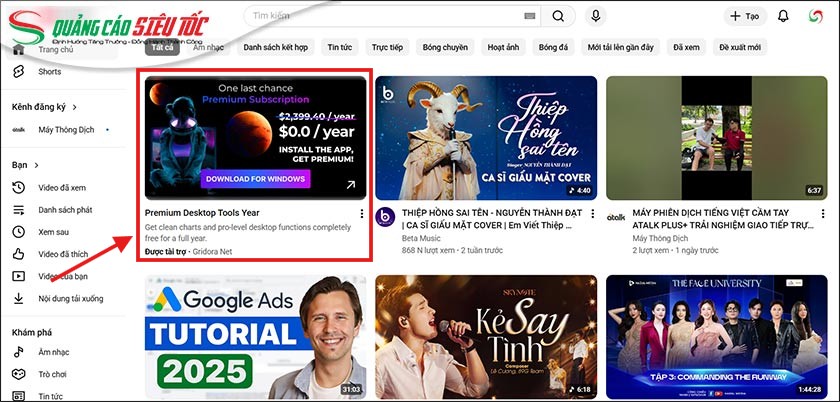
Task: Click the external link arrow on the ad
Action: [350, 185]
